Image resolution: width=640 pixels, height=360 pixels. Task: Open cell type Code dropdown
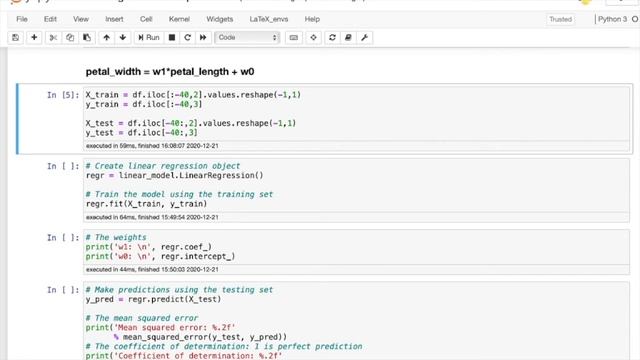click(247, 38)
